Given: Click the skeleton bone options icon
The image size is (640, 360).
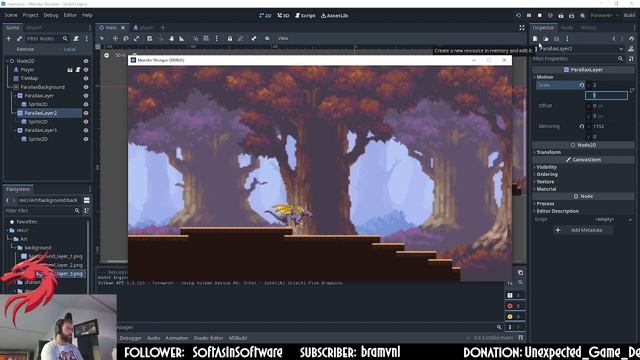Looking at the screenshot, I should (253, 38).
